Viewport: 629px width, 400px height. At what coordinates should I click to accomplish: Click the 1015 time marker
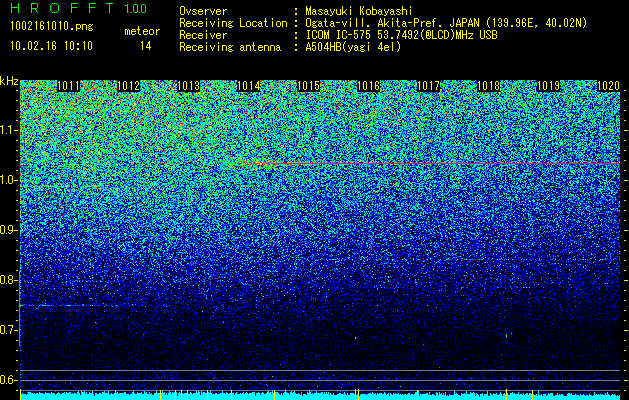(x=308, y=86)
